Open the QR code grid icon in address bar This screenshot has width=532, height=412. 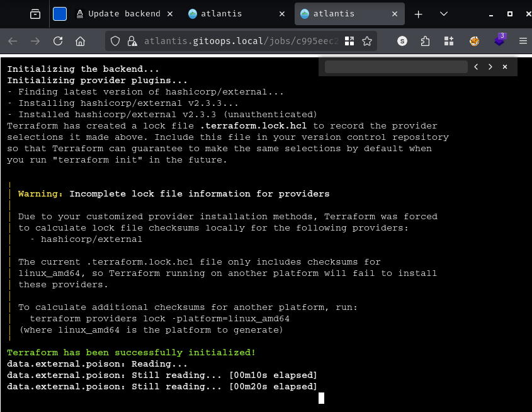point(350,41)
